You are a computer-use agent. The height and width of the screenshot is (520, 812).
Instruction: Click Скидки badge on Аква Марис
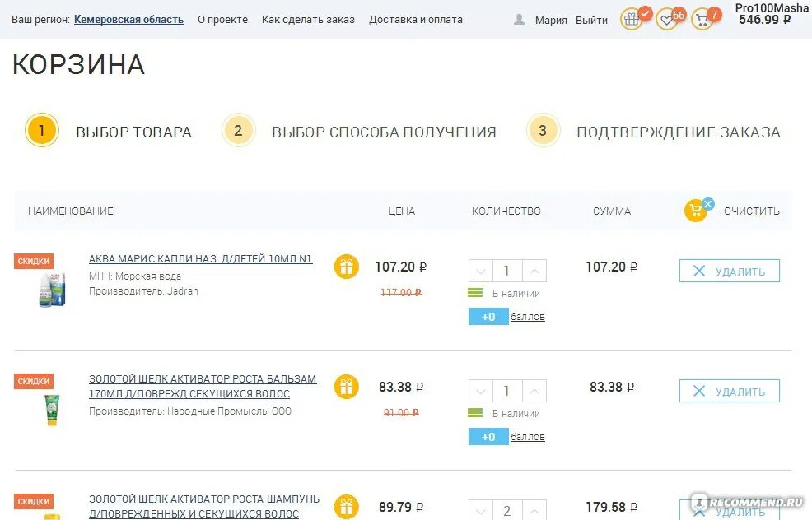coord(34,261)
